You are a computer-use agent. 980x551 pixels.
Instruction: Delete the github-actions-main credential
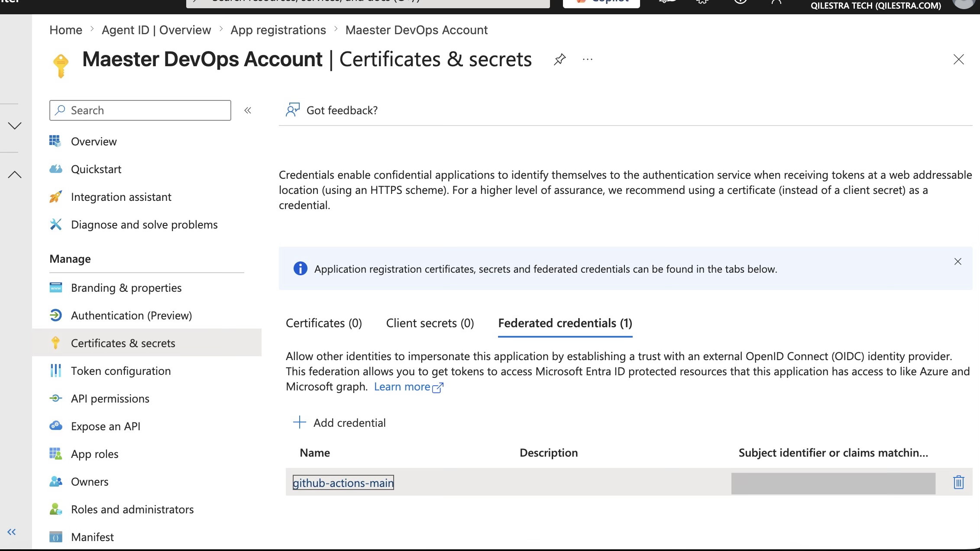pyautogui.click(x=958, y=482)
